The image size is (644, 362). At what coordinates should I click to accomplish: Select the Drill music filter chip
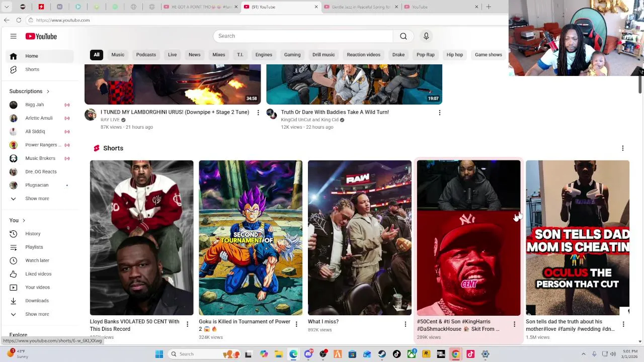coord(324,55)
